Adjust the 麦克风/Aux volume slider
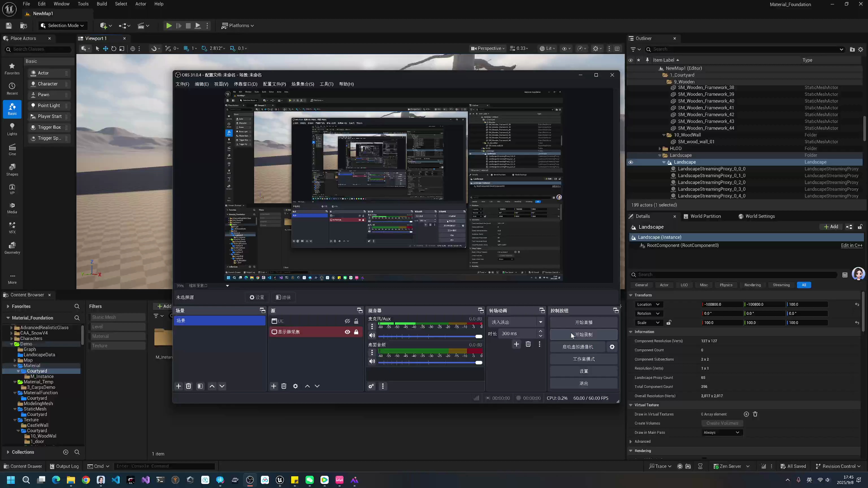This screenshot has height=488, width=868. [x=430, y=336]
